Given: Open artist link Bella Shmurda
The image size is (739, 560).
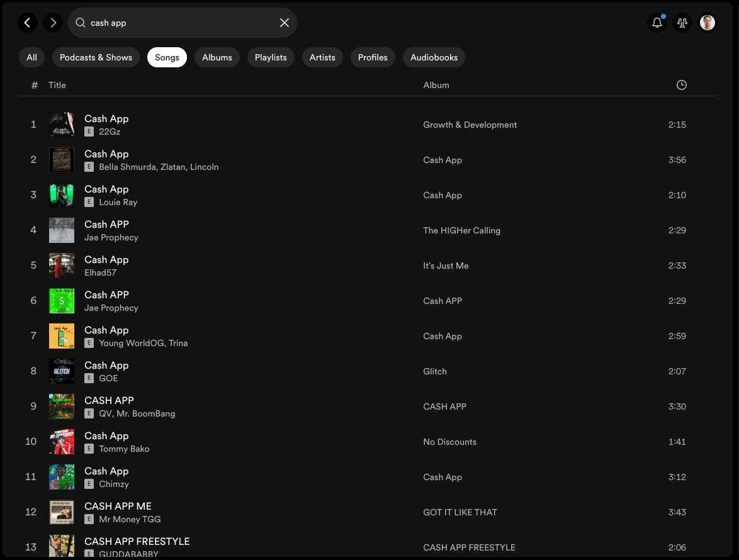Looking at the screenshot, I should tap(127, 167).
